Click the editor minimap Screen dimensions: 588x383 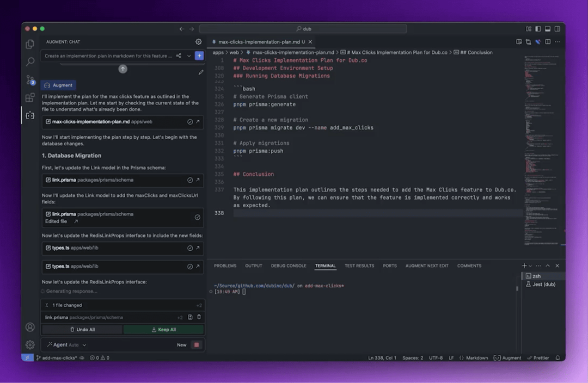point(543,150)
